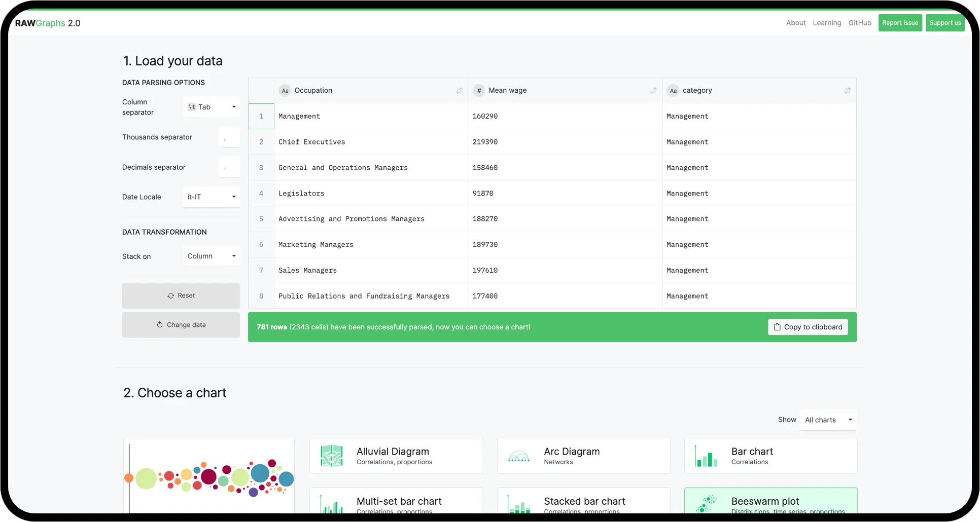Choose the Arc Diagram chart icon
Screen dimensions: 980x522
point(519,456)
